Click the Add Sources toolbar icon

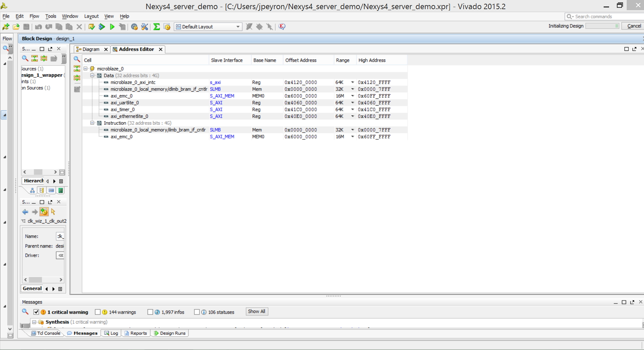click(x=6, y=27)
